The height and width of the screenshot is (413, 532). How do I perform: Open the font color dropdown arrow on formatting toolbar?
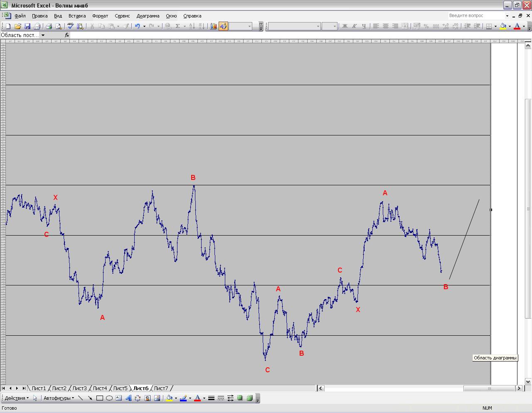(x=523, y=26)
